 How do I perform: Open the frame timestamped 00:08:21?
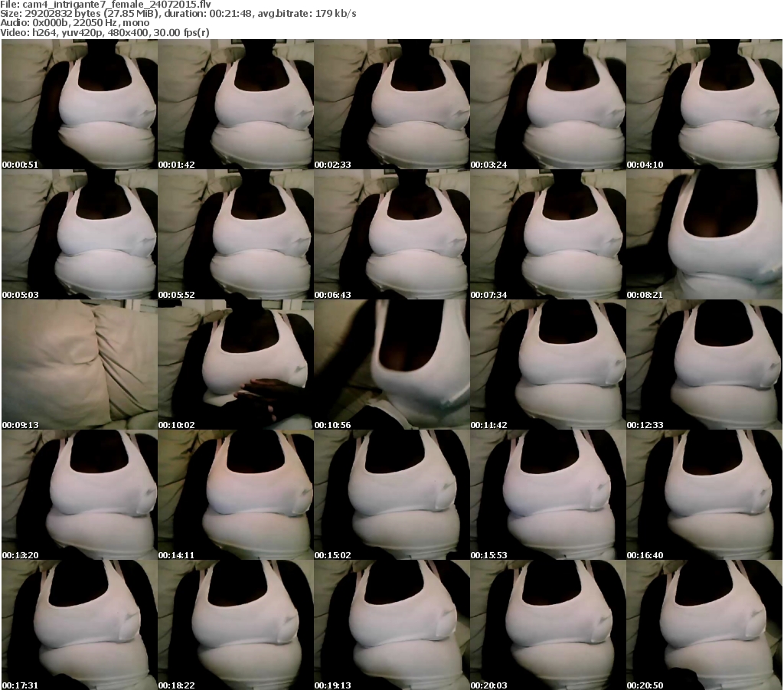704,234
